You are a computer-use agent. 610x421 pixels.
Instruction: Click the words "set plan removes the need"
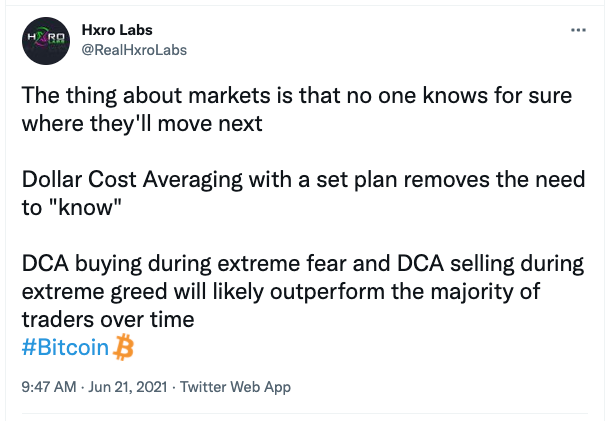click(x=440, y=180)
